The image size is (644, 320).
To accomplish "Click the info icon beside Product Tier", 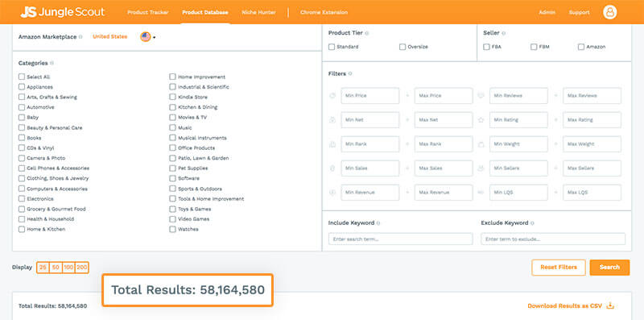I will tap(367, 33).
